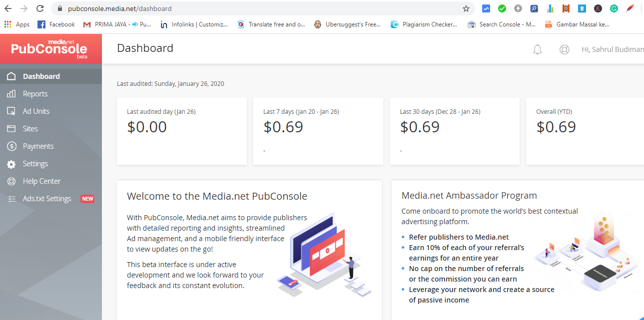The image size is (644, 320).
Task: Open the Ubersuggest bookmark
Action: 348,24
